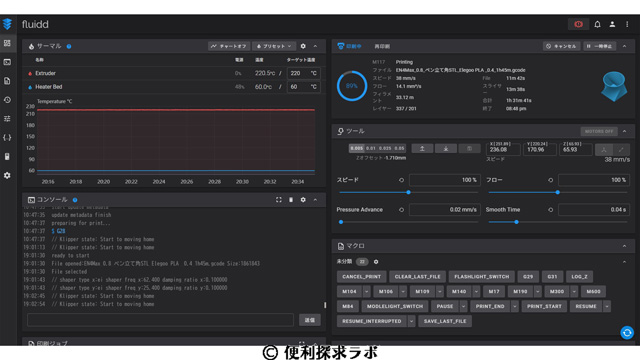Open the Tune sliders page in sidebar
Screen dimensions: 640x360
point(7,118)
